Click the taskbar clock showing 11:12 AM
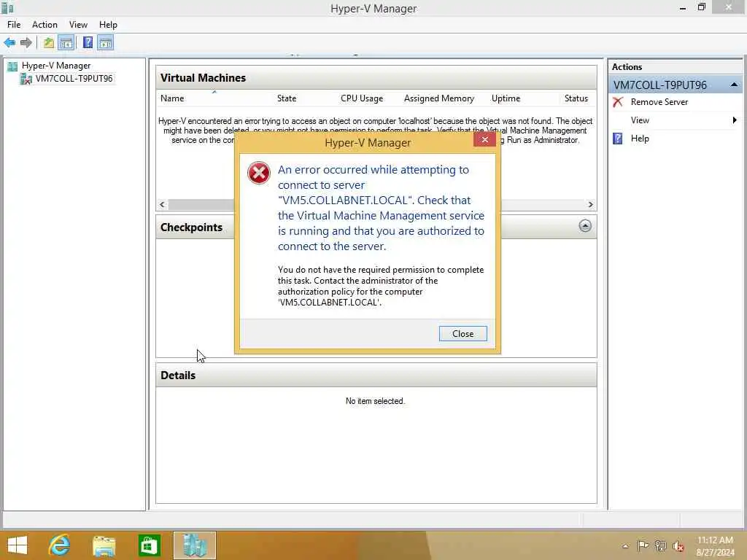The height and width of the screenshot is (560, 747). [x=715, y=540]
